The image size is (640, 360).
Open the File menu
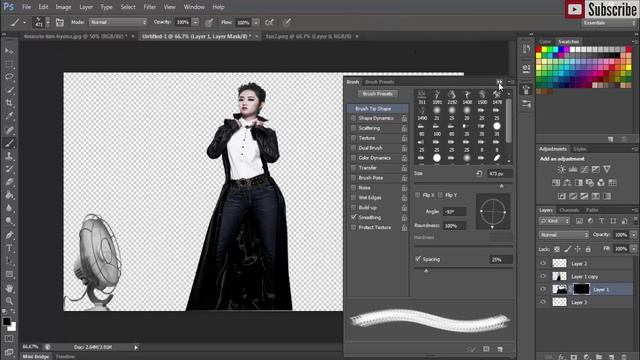(27, 7)
